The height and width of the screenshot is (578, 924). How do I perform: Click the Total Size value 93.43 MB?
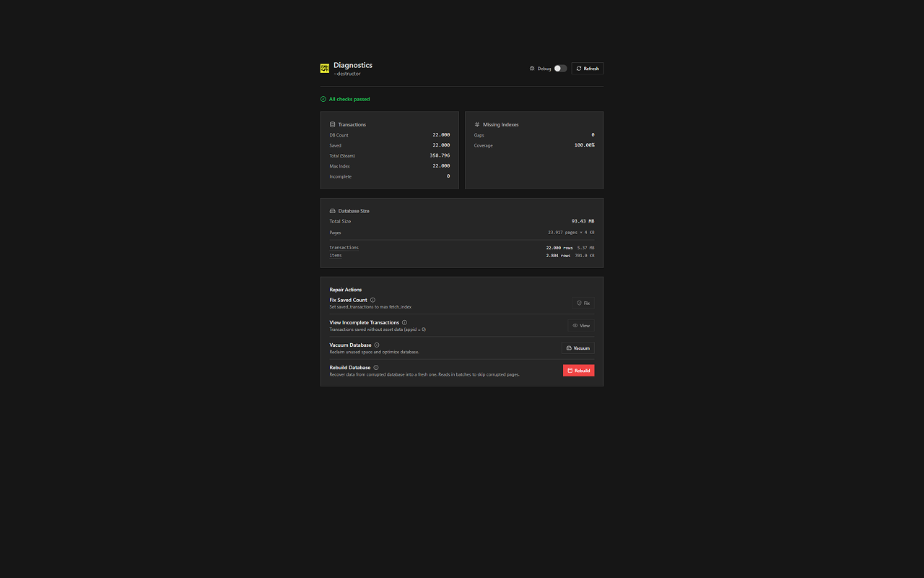point(582,221)
